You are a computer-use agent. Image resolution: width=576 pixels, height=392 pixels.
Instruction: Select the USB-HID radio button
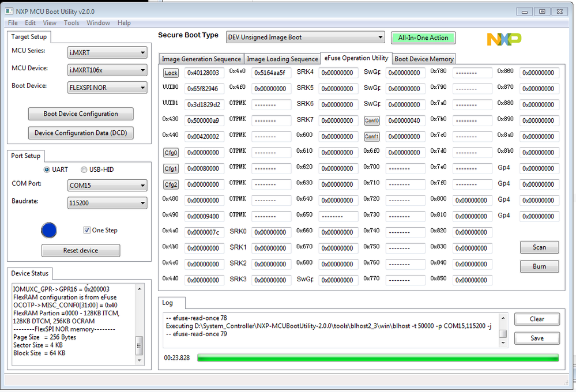point(84,169)
